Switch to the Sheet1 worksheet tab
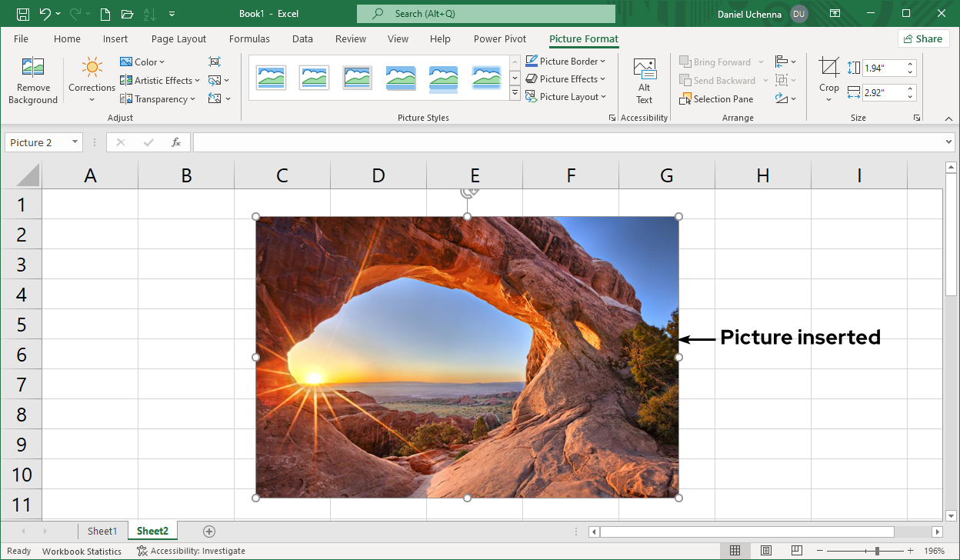Image resolution: width=960 pixels, height=560 pixels. click(102, 532)
